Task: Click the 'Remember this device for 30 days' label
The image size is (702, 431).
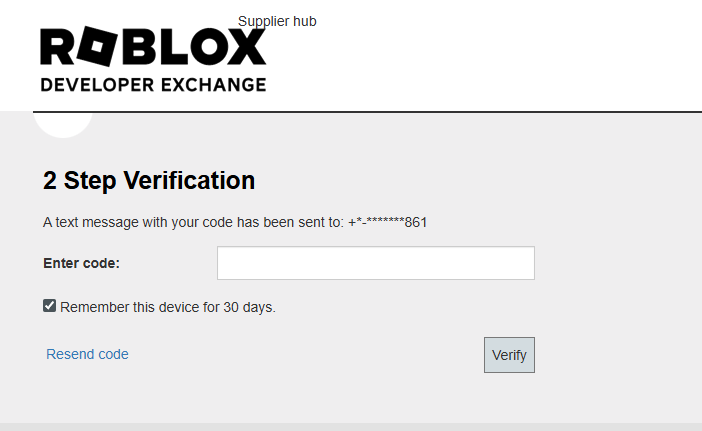Action: (x=167, y=307)
